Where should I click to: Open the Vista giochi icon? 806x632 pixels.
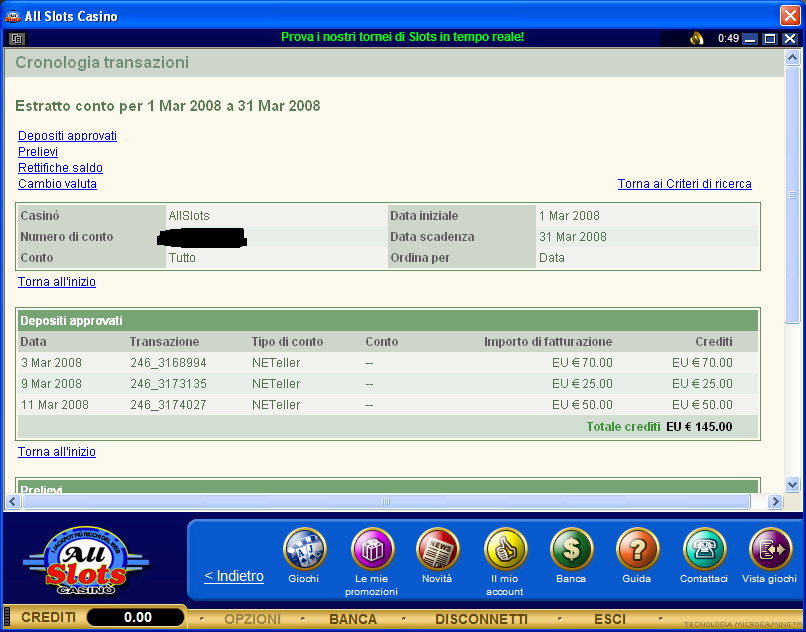(x=770, y=549)
